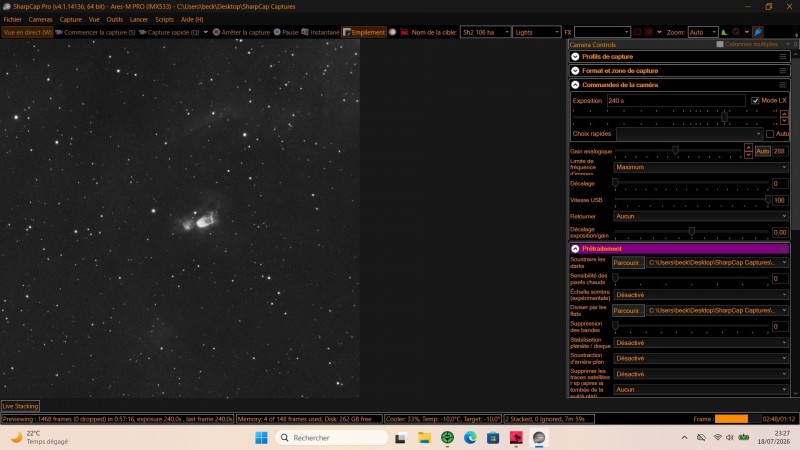Open Microsoft Edge from the taskbar
This screenshot has width=800, height=450.
pos(470,438)
